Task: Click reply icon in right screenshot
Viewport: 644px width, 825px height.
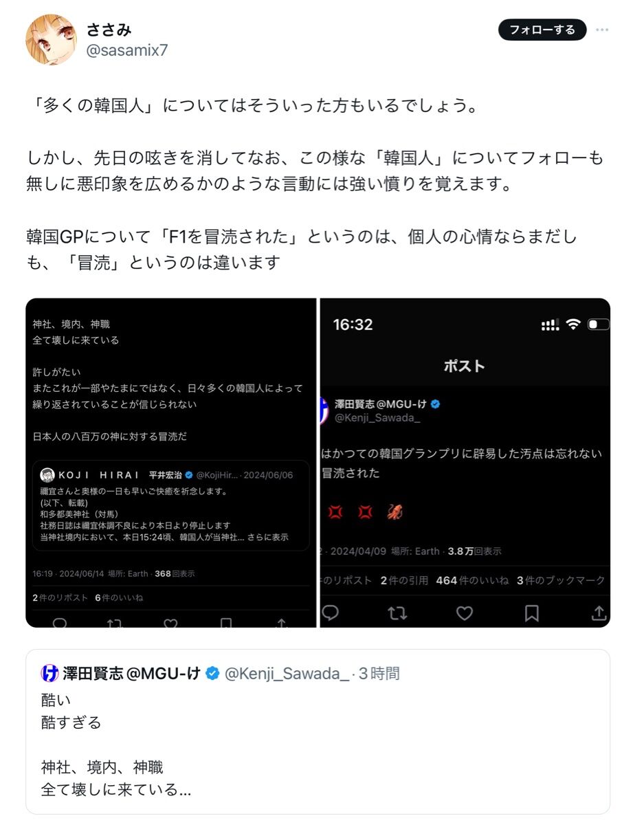Action: click(x=330, y=613)
